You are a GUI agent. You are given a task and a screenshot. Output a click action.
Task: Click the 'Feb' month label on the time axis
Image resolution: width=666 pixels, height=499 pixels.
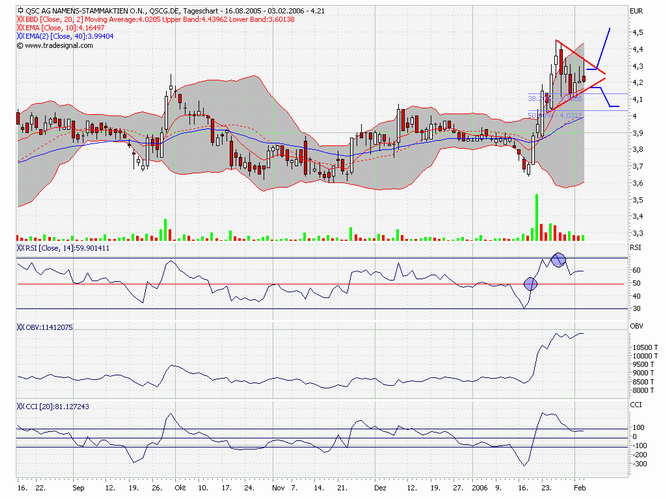tap(580, 488)
